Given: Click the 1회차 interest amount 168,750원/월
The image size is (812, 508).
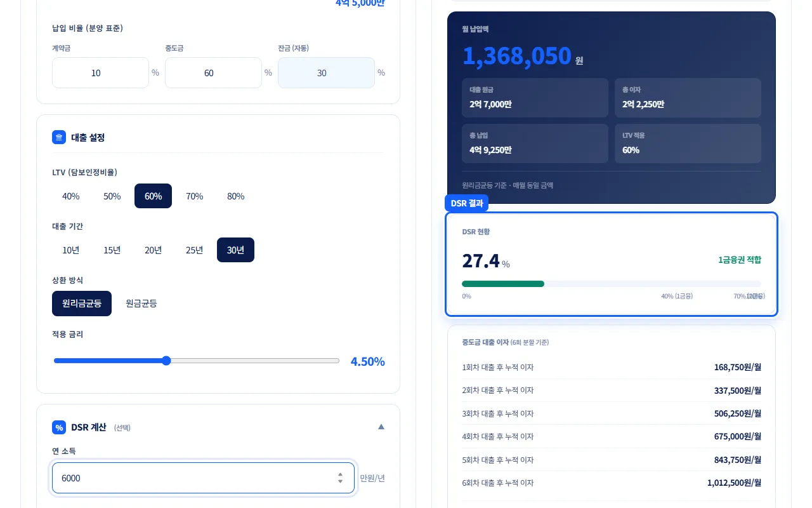Looking at the screenshot, I should (x=738, y=367).
